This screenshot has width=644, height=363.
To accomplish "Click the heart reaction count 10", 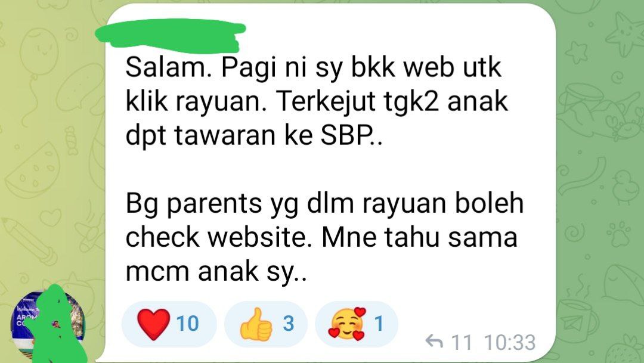I will tap(188, 324).
